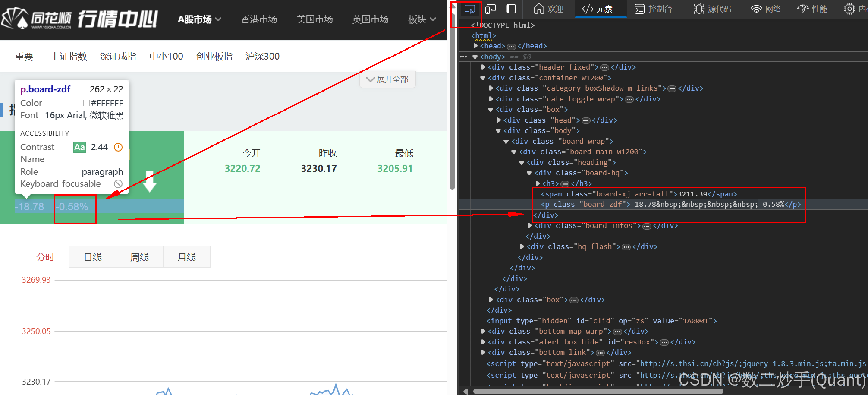Expand div category boxShadow m_links node
The height and width of the screenshot is (395, 868).
[x=491, y=88]
